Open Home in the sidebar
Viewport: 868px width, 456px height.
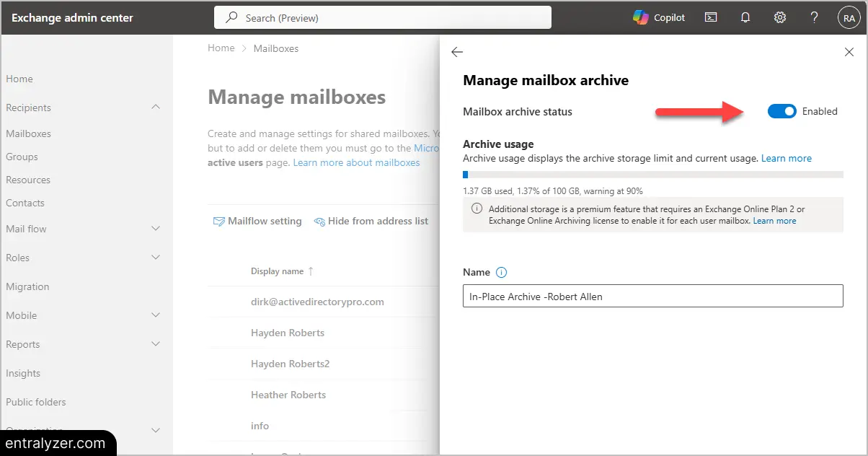(19, 79)
